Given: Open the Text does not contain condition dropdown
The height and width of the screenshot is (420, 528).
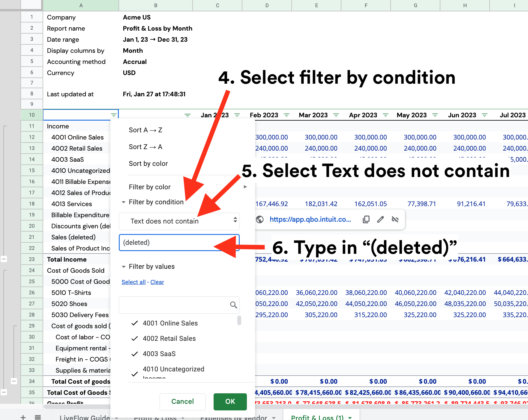Looking at the screenshot, I should [179, 221].
